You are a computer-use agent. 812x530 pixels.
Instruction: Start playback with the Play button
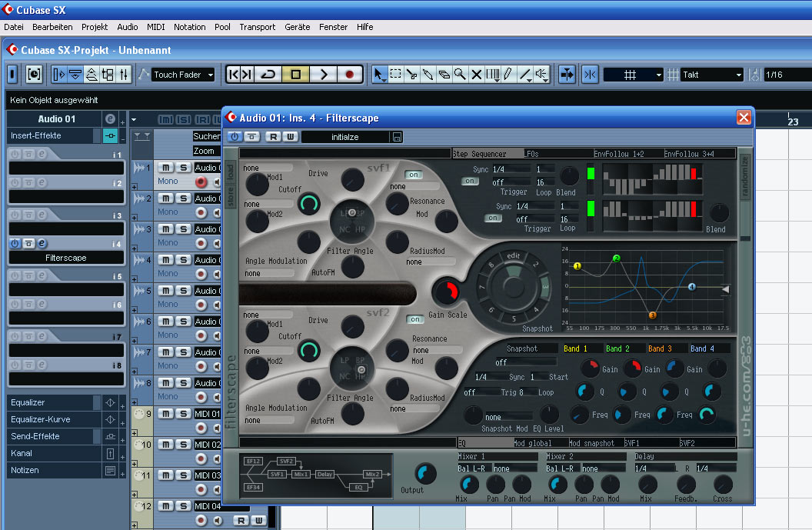click(324, 75)
